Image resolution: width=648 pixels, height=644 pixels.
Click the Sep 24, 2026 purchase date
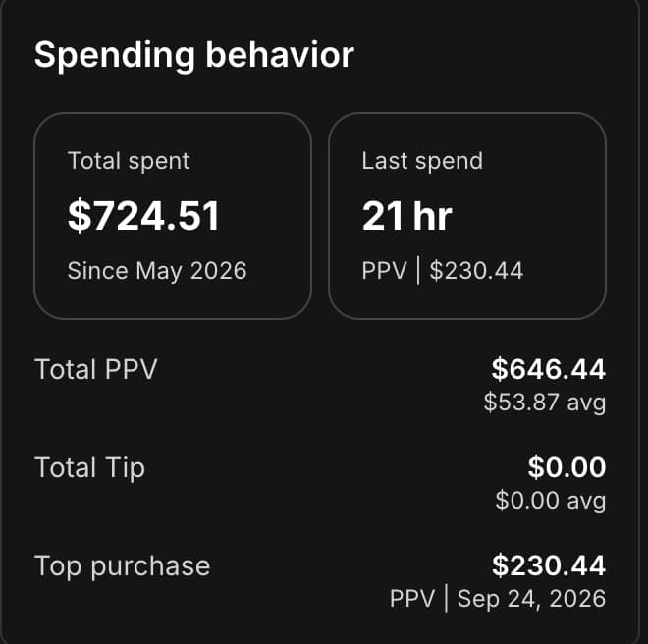(531, 599)
